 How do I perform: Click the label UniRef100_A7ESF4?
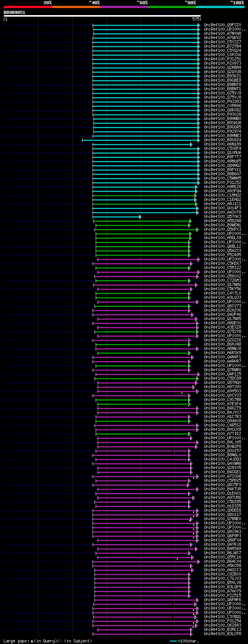(x=222, y=404)
